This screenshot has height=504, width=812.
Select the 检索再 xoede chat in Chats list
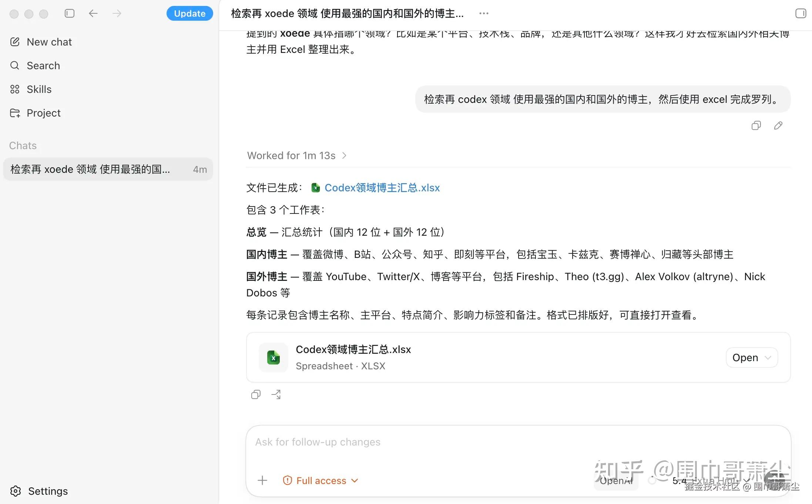tap(108, 169)
